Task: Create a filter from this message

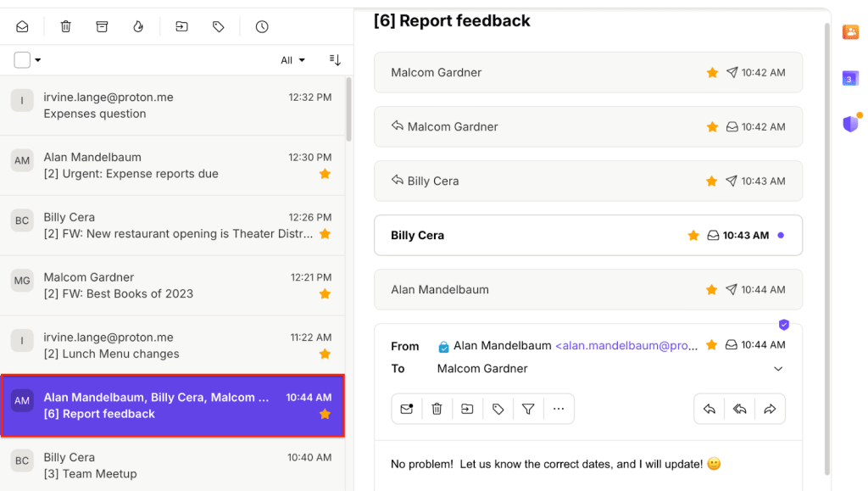Action: tap(528, 408)
